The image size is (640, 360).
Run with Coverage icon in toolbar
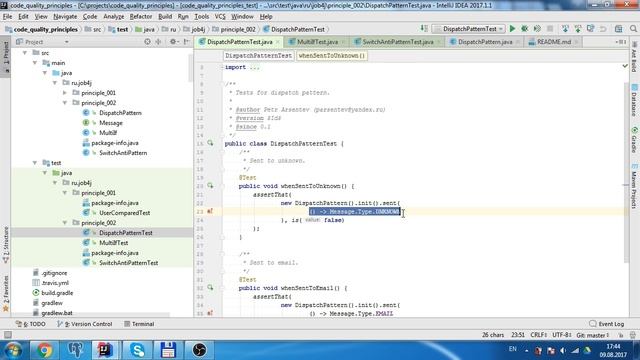point(538,29)
